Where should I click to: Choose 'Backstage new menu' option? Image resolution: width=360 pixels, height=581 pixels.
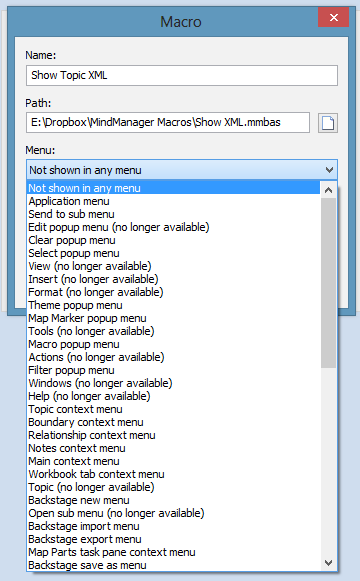click(173, 500)
